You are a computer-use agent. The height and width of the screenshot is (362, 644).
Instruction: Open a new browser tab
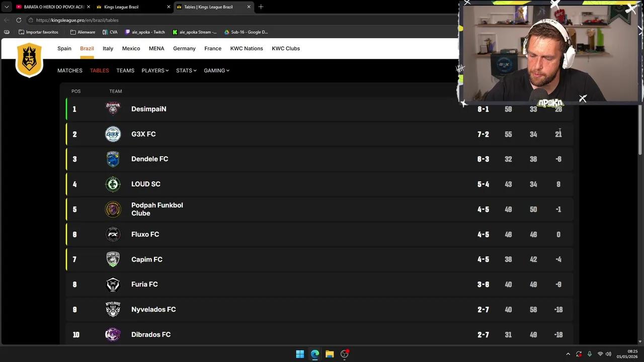(261, 7)
